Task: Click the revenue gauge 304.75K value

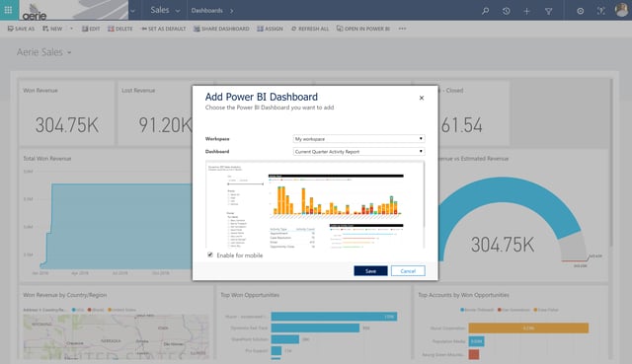Action: click(x=503, y=245)
